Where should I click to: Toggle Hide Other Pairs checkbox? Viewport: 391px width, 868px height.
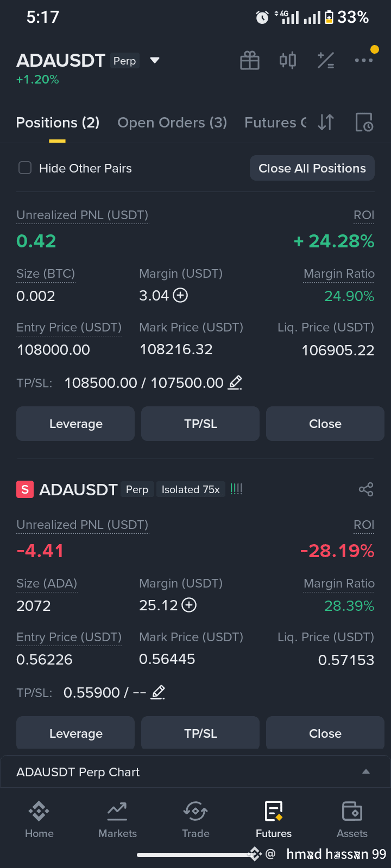pyautogui.click(x=25, y=168)
